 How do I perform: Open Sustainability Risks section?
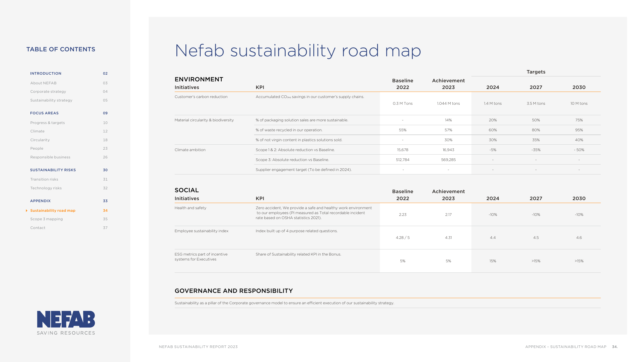coord(53,170)
